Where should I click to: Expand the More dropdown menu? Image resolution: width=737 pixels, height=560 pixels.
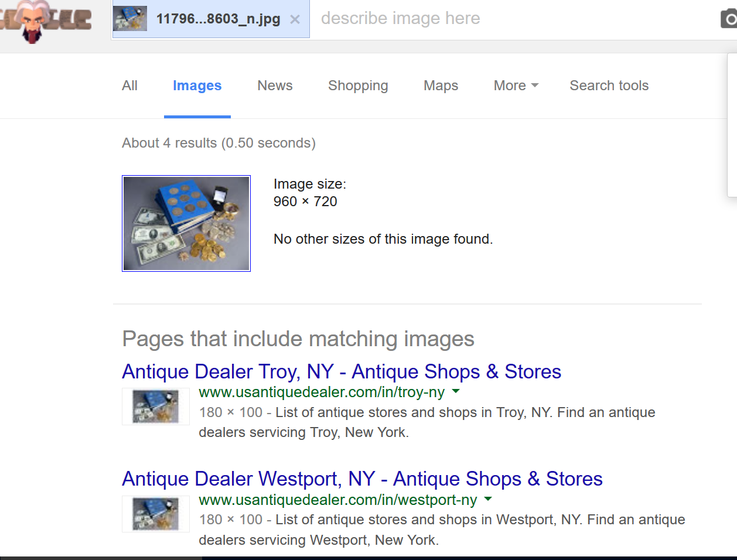click(516, 86)
